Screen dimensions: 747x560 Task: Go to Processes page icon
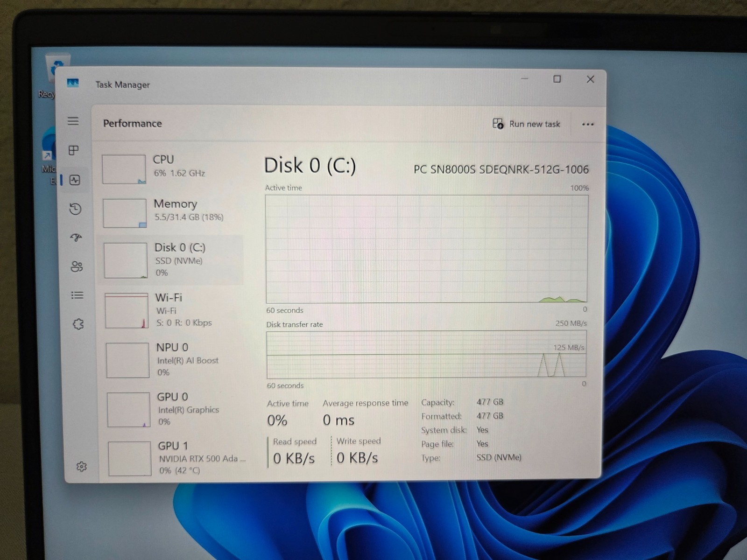(x=74, y=150)
